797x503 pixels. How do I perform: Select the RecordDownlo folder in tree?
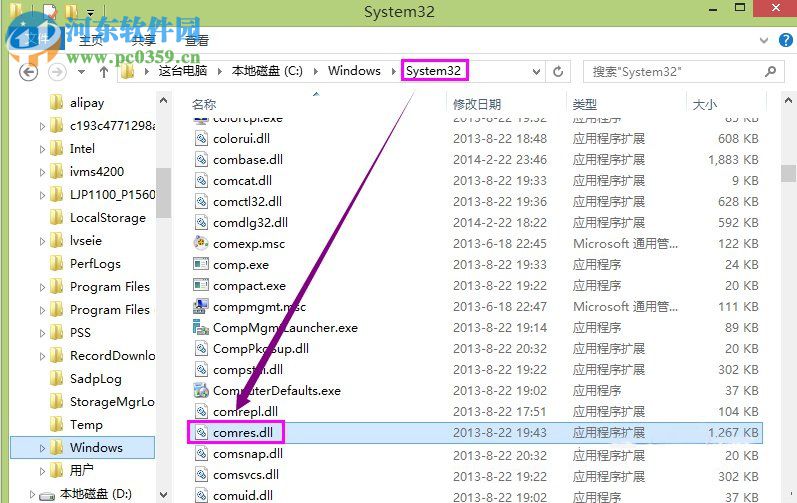pyautogui.click(x=112, y=356)
